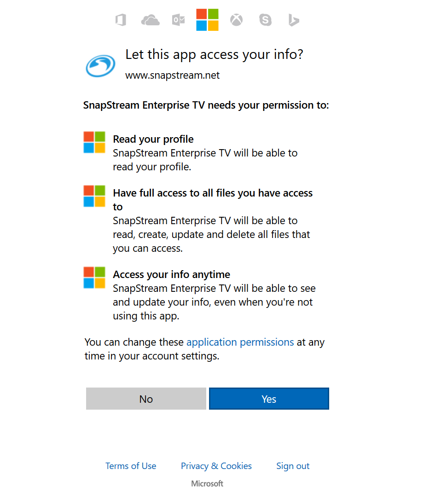Click the Bing icon in header
The width and height of the screenshot is (430, 504).
pyautogui.click(x=293, y=20)
